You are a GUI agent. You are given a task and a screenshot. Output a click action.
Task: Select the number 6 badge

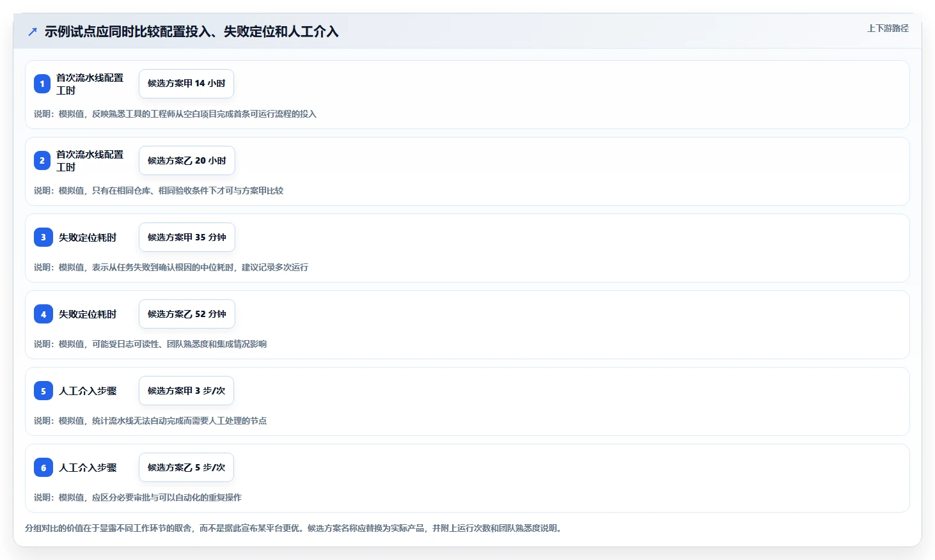coord(43,467)
